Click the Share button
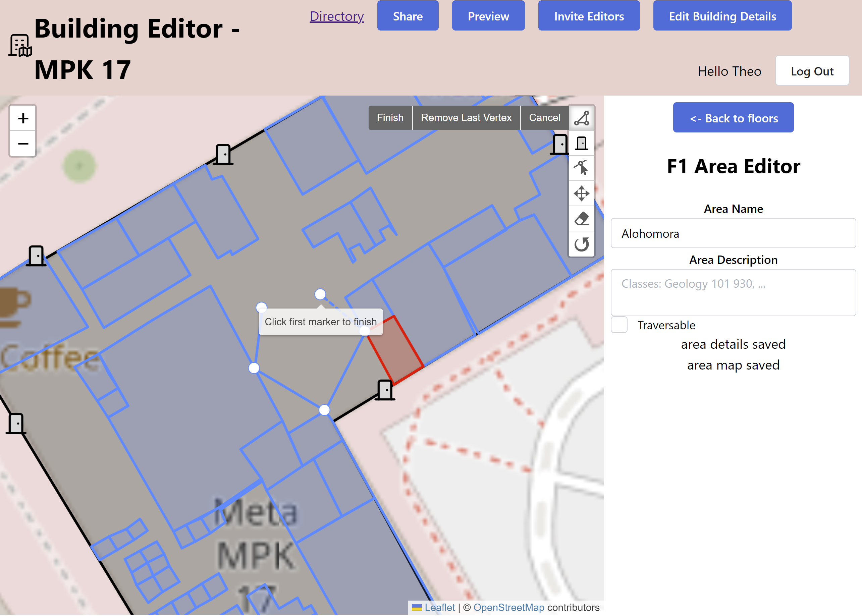862x616 pixels. [408, 16]
